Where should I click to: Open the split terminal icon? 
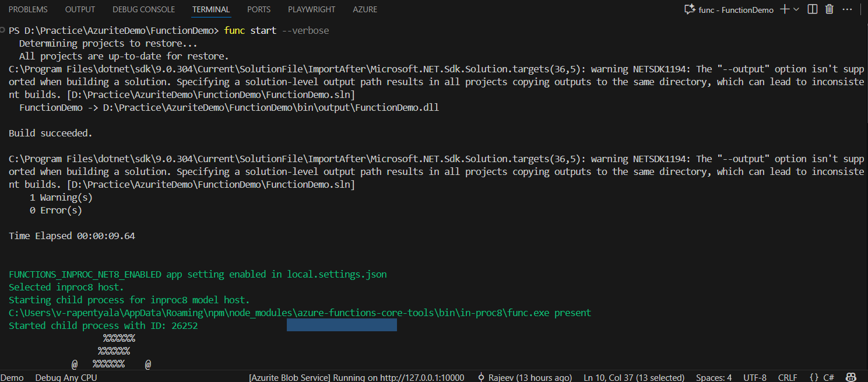pyautogui.click(x=812, y=9)
